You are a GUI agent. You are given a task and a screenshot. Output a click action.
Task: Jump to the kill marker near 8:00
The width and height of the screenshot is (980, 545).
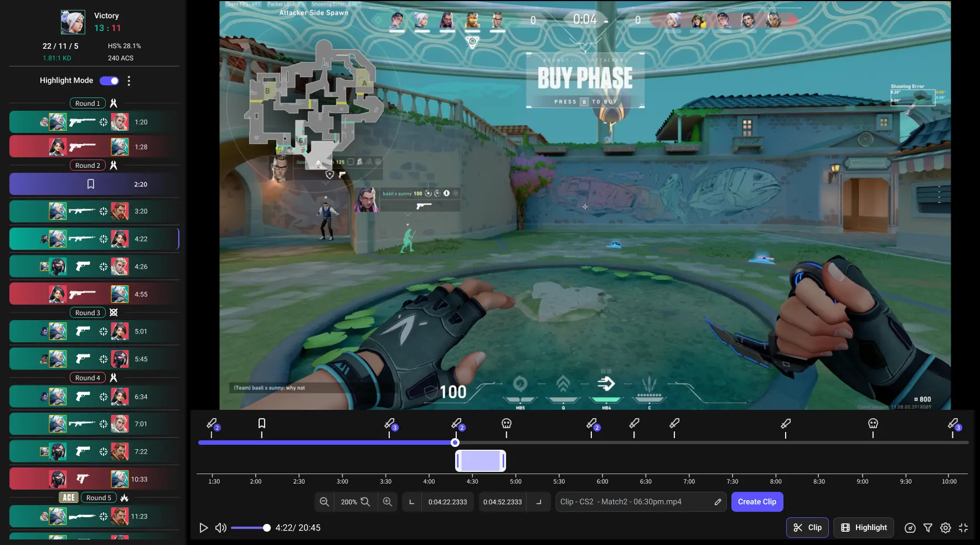click(x=786, y=424)
